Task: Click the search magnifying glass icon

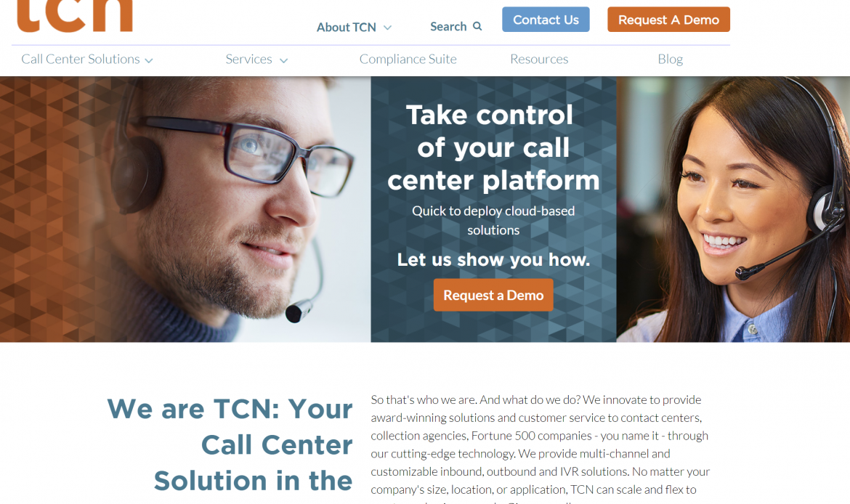Action: point(477,26)
